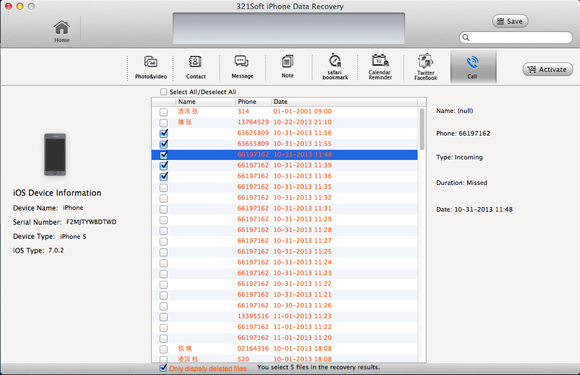580x375 pixels.
Task: Check the row dated 11-01-2013 11:23
Action: click(163, 317)
